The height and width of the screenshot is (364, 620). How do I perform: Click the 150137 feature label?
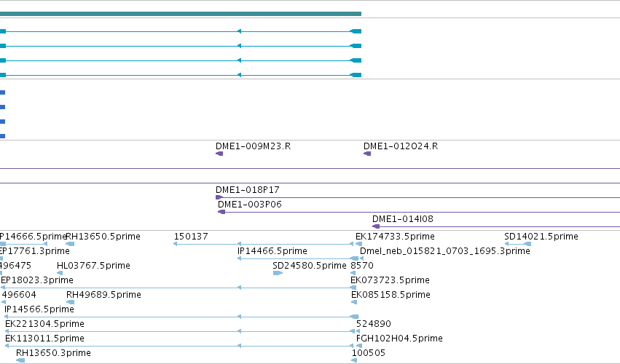point(191,237)
